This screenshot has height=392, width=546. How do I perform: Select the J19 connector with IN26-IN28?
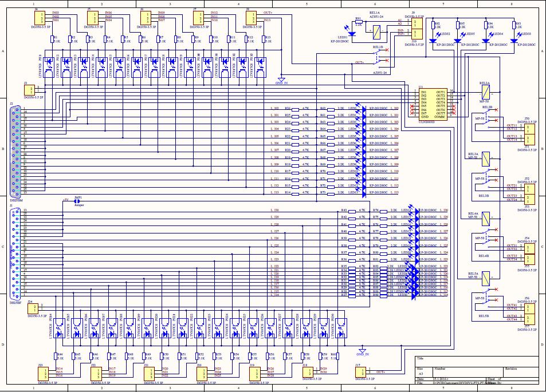click(x=255, y=374)
